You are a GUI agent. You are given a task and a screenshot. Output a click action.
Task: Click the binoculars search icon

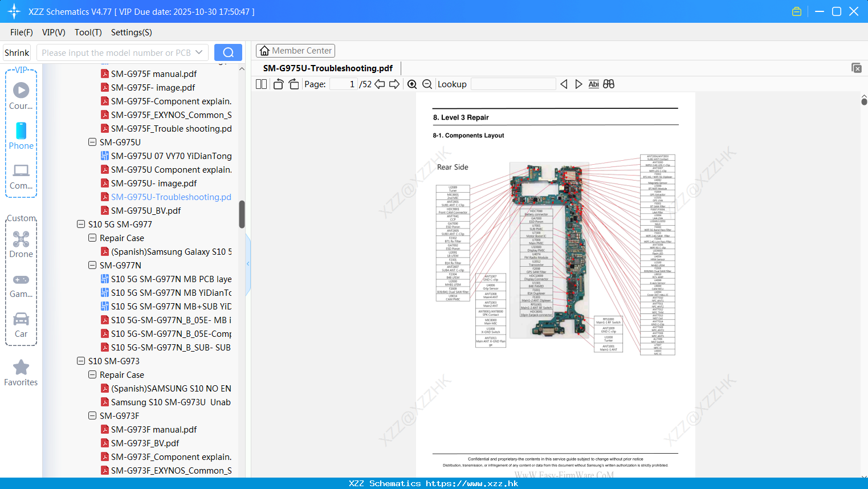pyautogui.click(x=609, y=84)
